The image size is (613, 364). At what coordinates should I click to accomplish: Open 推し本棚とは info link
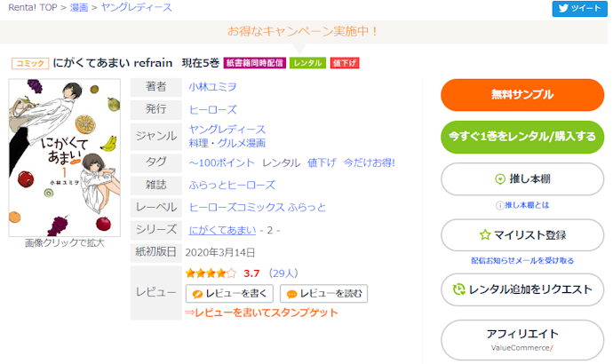[522, 205]
